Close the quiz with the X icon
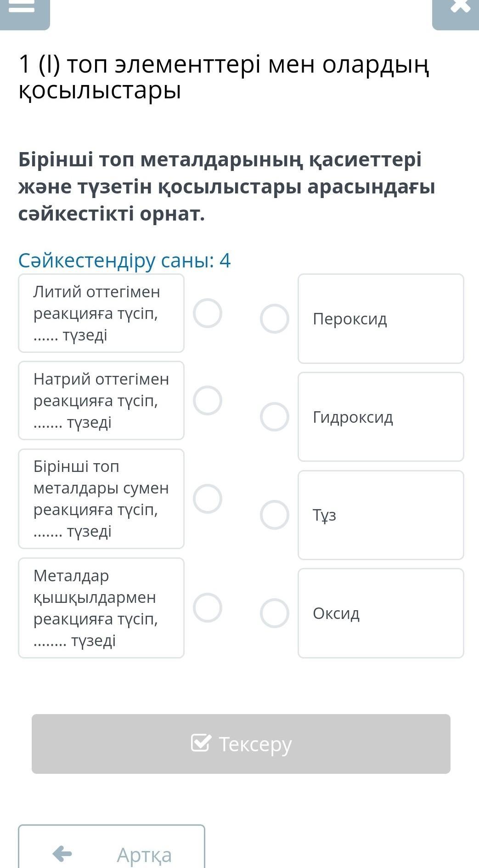The height and width of the screenshot is (868, 479). click(x=460, y=6)
